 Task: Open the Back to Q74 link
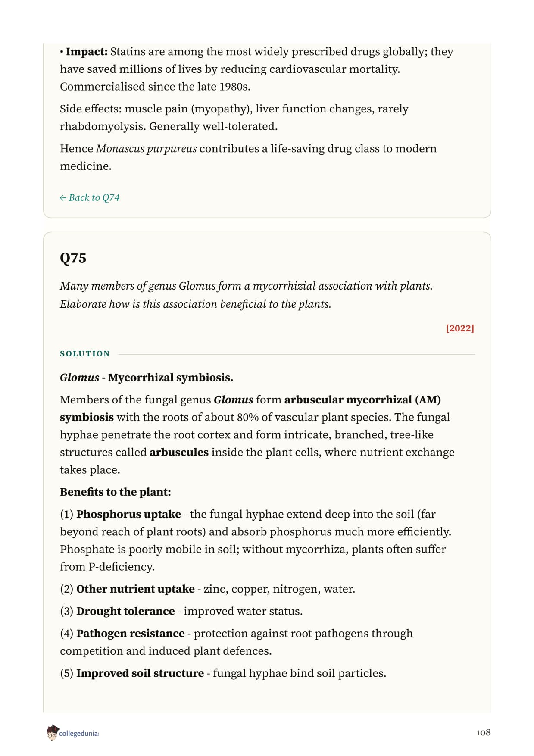[90, 197]
